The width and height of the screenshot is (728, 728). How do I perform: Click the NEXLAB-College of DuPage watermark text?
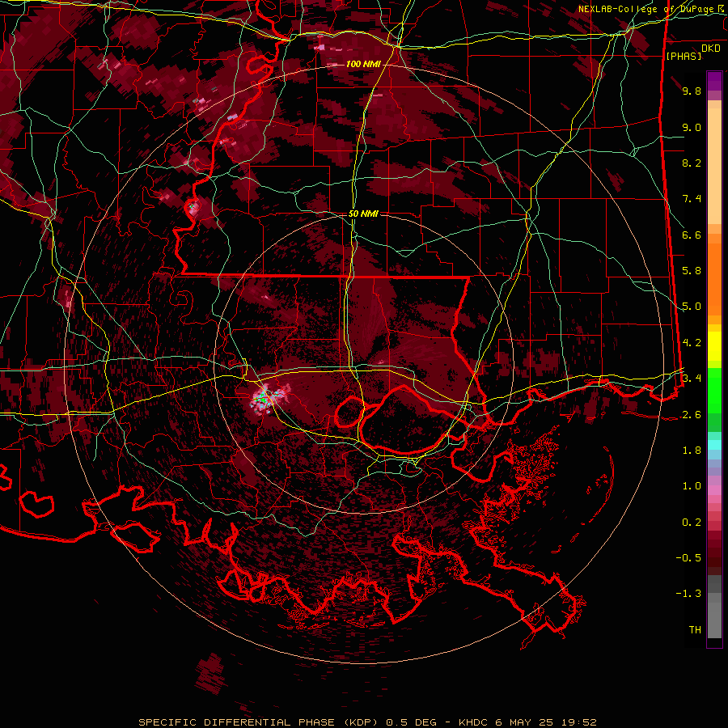(x=651, y=9)
